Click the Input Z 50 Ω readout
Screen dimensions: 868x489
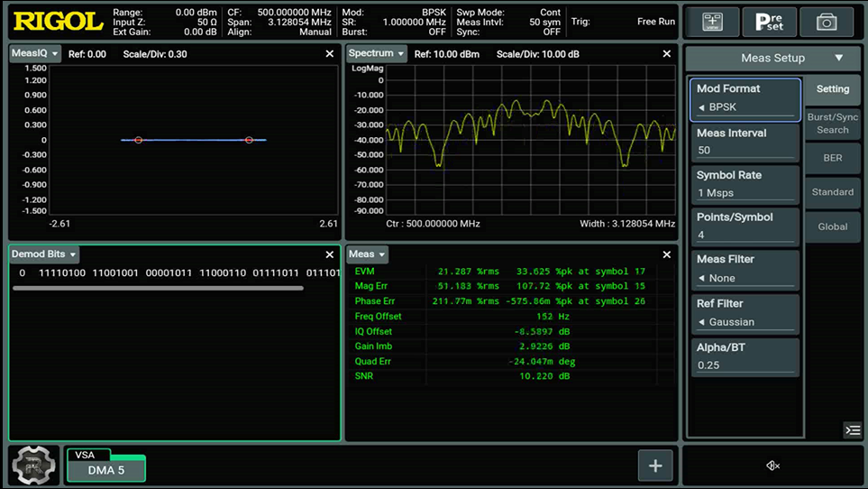[x=165, y=23]
